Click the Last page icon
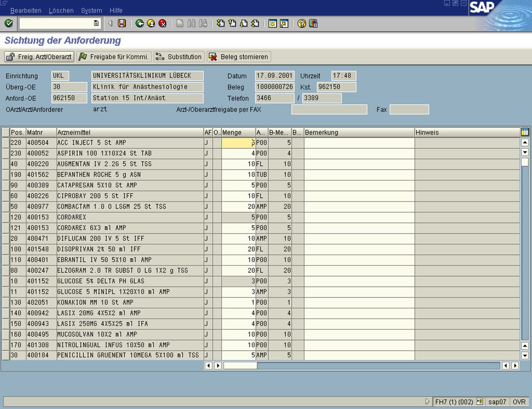Image resolution: width=532 pixels, height=409 pixels. coord(255,23)
